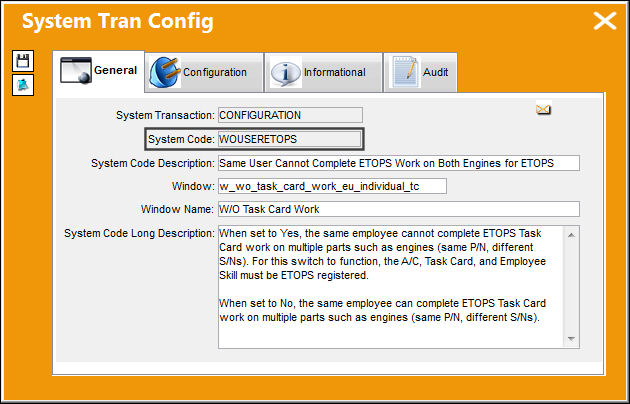Click the System Code field WOUSERETOPS
This screenshot has height=404, width=630.
[x=289, y=139]
